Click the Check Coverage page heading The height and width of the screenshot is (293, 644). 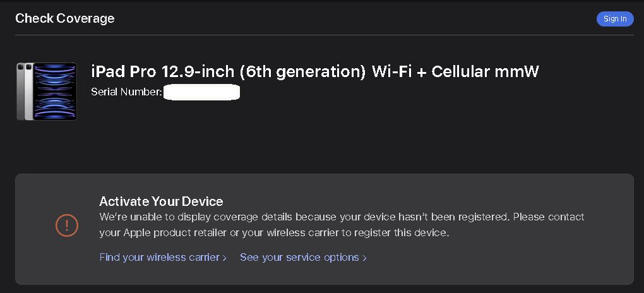pyautogui.click(x=65, y=18)
